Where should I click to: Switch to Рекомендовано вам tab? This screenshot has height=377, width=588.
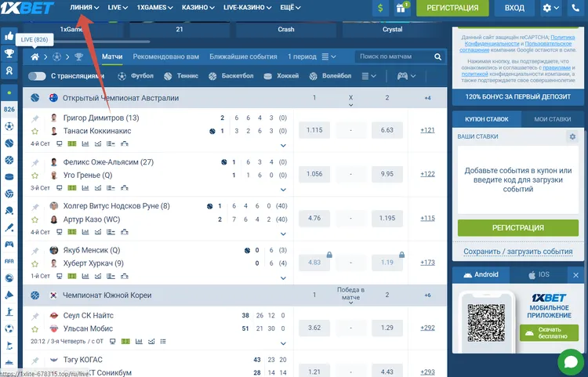click(165, 56)
